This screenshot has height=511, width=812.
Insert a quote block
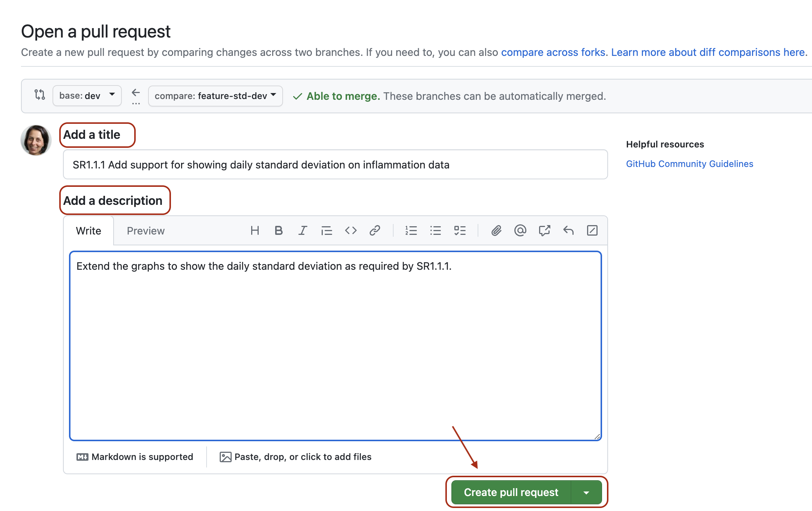(x=327, y=230)
